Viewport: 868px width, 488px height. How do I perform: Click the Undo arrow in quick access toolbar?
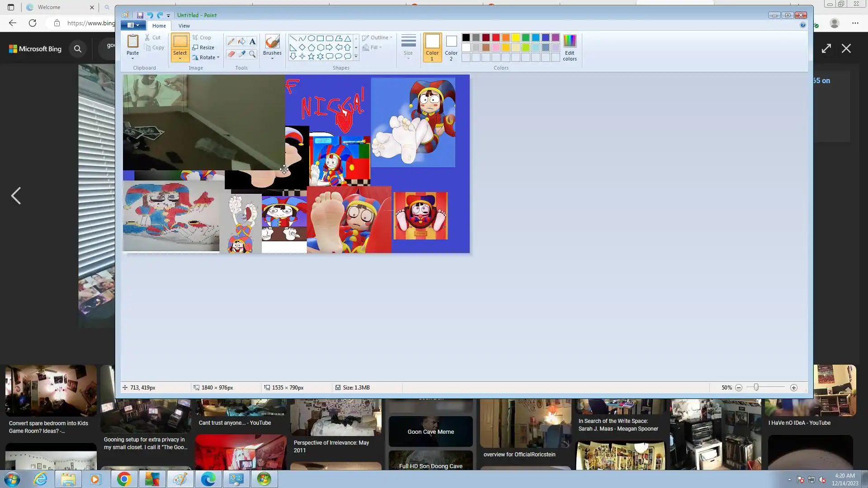(x=150, y=15)
